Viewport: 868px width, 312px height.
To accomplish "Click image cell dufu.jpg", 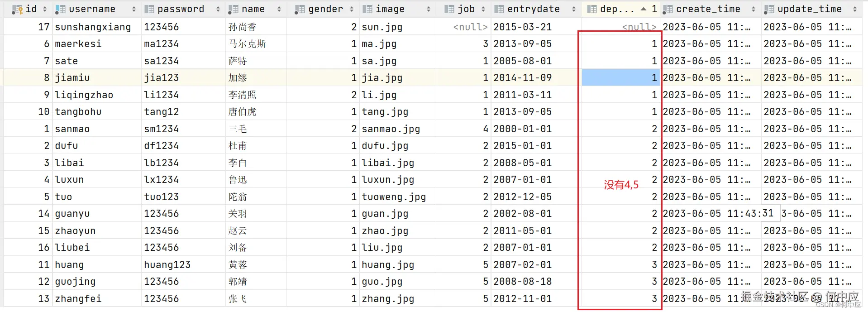I will (x=397, y=146).
